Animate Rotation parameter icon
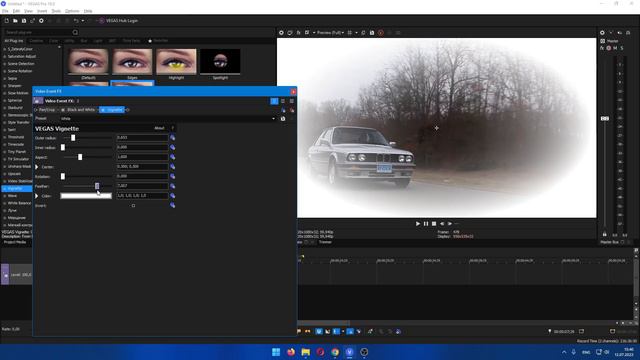Image resolution: width=640 pixels, height=360 pixels. (x=173, y=176)
